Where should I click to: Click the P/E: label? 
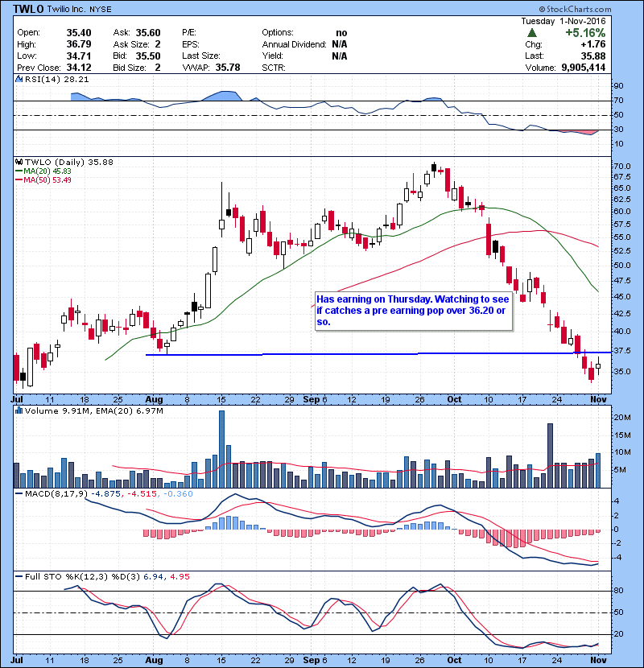pyautogui.click(x=189, y=33)
